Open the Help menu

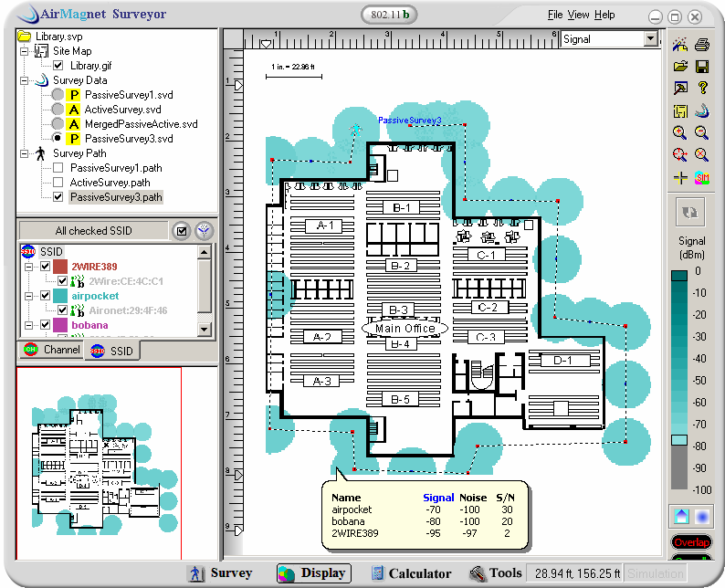pos(604,15)
